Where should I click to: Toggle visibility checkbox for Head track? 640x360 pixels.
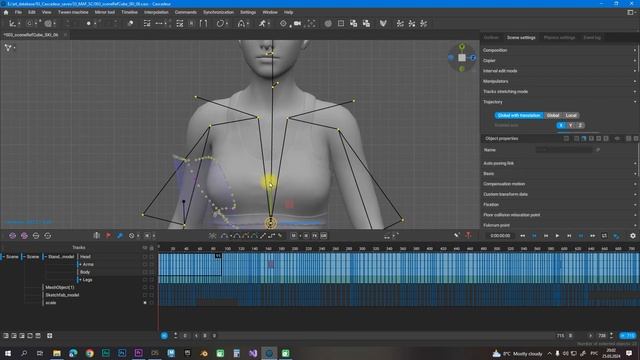coord(144,257)
